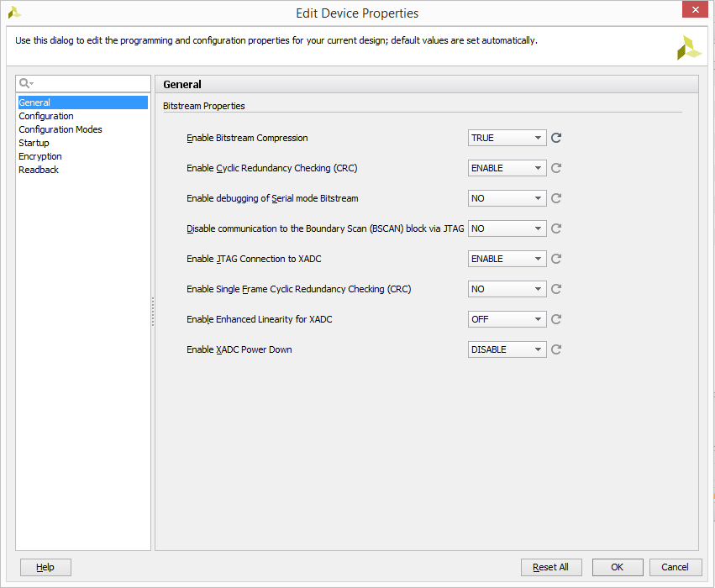Image resolution: width=715 pixels, height=588 pixels.
Task: Reset Enable Cyclic Redundancy Checking (CRC) value
Action: (556, 168)
